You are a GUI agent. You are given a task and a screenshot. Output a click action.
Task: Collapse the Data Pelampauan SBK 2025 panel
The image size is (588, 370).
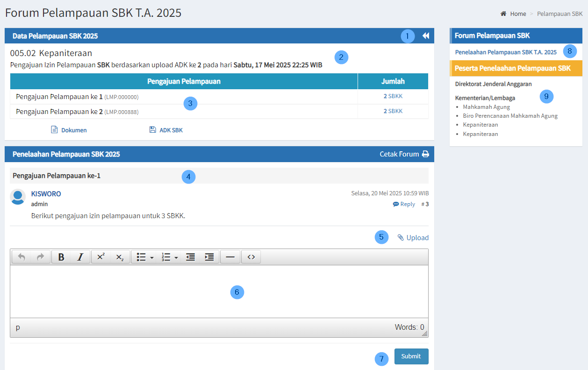(425, 36)
